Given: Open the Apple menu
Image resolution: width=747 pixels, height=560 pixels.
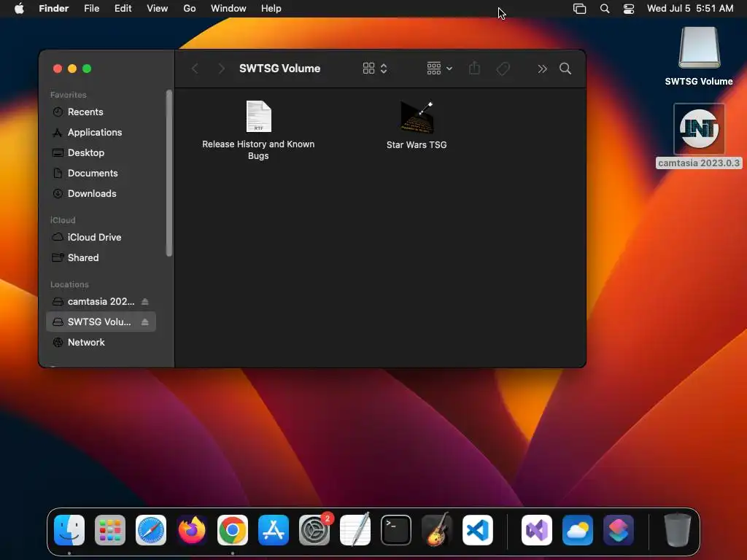Looking at the screenshot, I should pyautogui.click(x=19, y=9).
